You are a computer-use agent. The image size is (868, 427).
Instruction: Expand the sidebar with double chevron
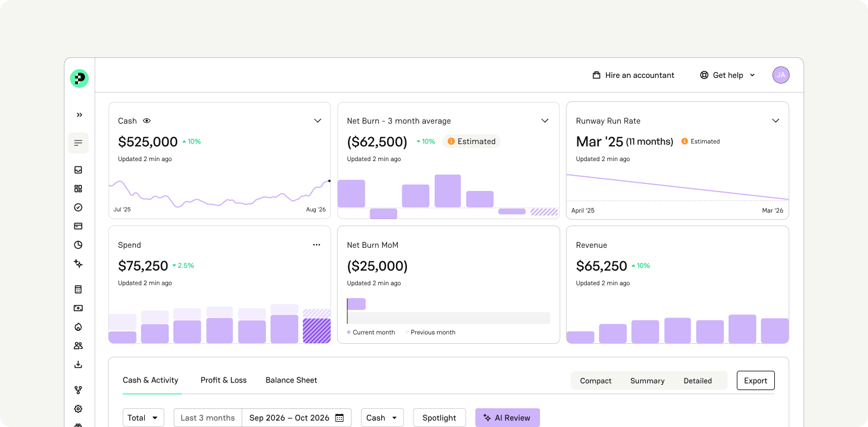pyautogui.click(x=79, y=115)
